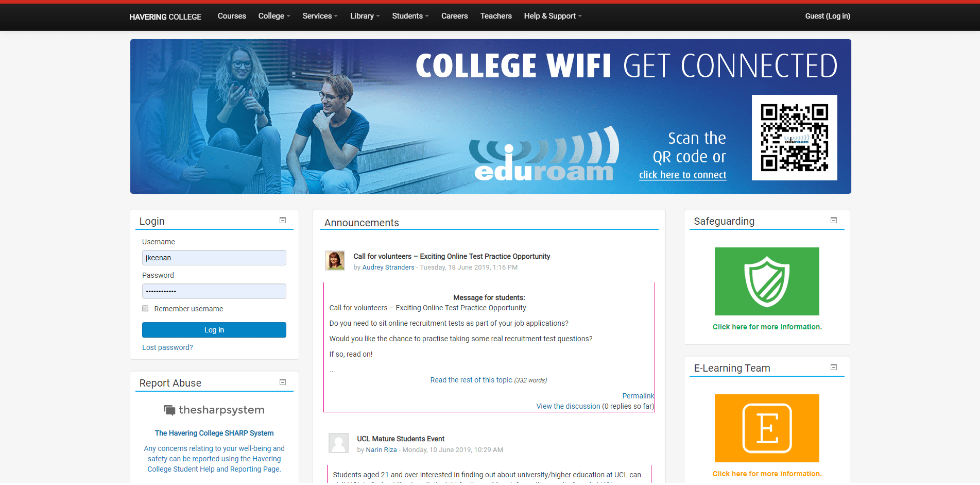The height and width of the screenshot is (485, 980).
Task: Click Guest (Log in) in the top bar
Action: 827,16
